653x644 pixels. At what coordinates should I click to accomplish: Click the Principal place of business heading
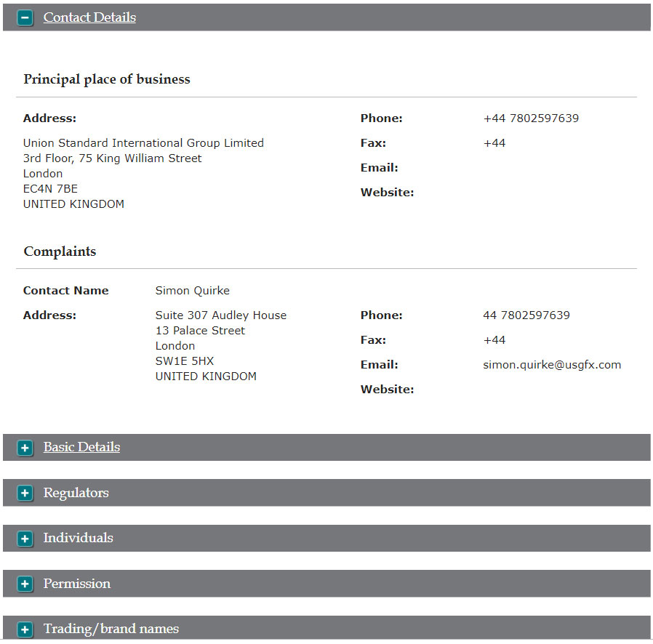pyautogui.click(x=107, y=79)
